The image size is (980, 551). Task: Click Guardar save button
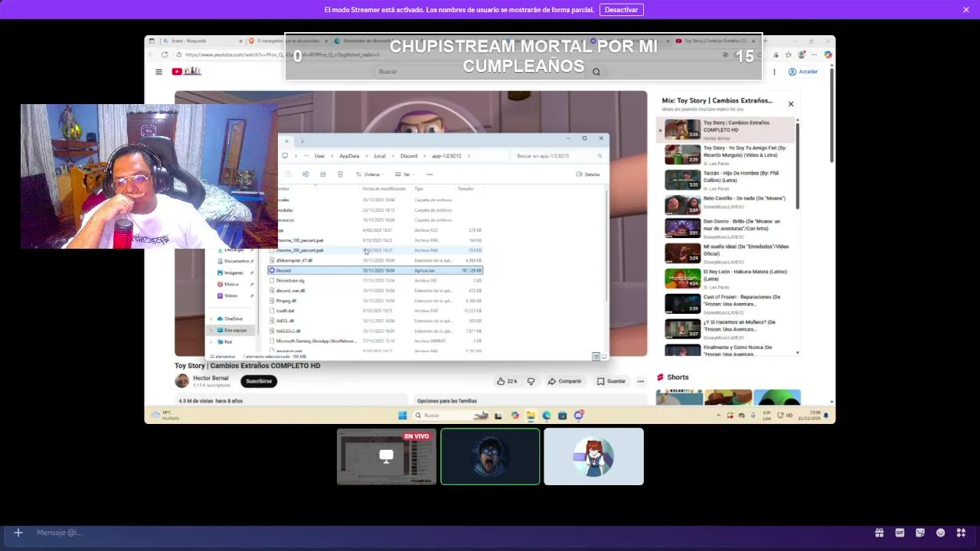click(x=612, y=381)
